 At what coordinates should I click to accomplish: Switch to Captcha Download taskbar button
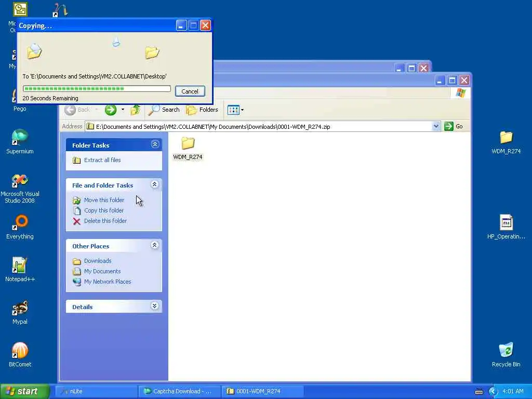click(x=180, y=391)
